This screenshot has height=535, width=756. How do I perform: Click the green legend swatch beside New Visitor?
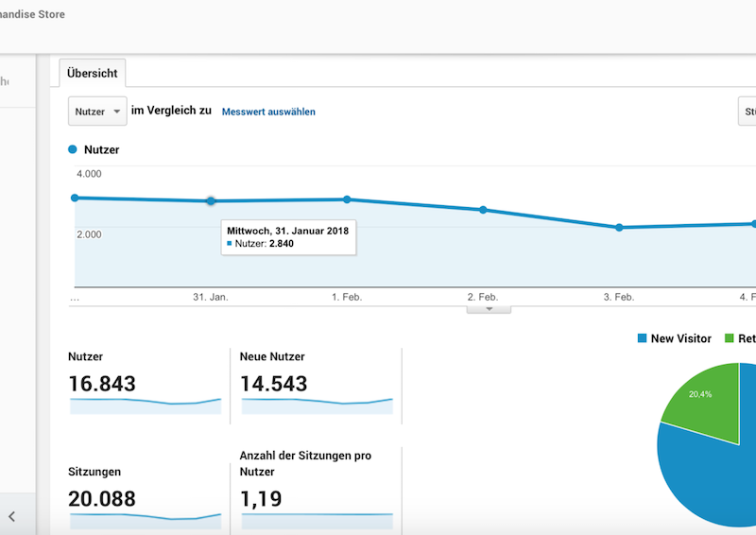pos(730,338)
